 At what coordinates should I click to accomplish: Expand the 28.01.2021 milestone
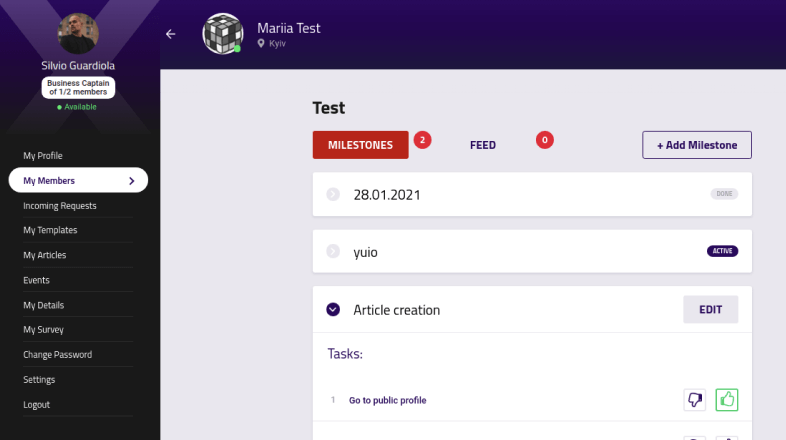coord(333,194)
